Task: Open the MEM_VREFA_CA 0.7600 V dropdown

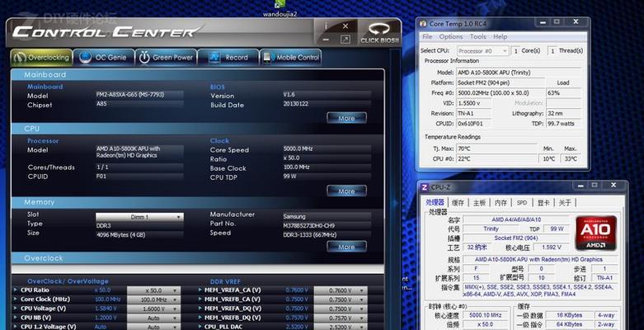Action: pos(341,290)
